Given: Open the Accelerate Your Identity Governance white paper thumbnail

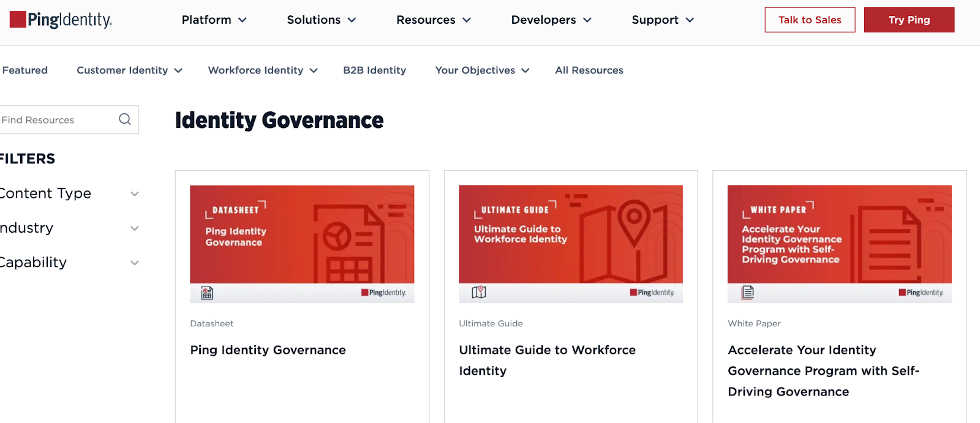Looking at the screenshot, I should pos(839,244).
